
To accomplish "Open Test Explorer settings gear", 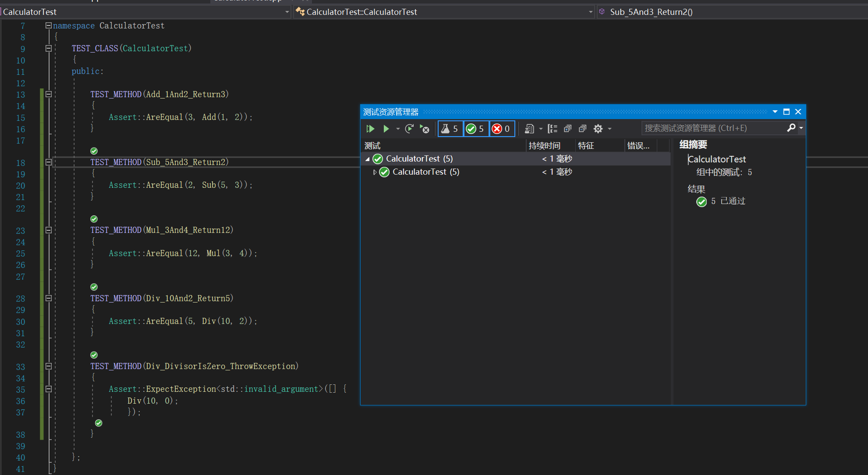I will click(x=598, y=129).
